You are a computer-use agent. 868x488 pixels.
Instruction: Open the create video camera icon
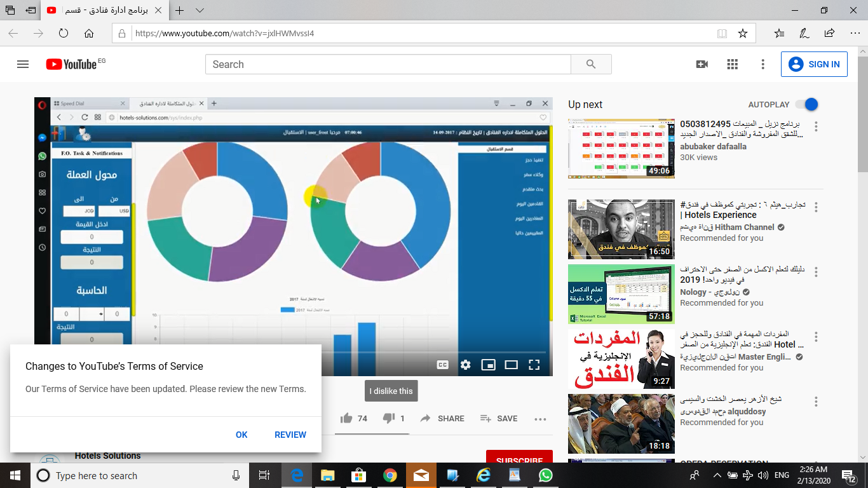tap(702, 64)
